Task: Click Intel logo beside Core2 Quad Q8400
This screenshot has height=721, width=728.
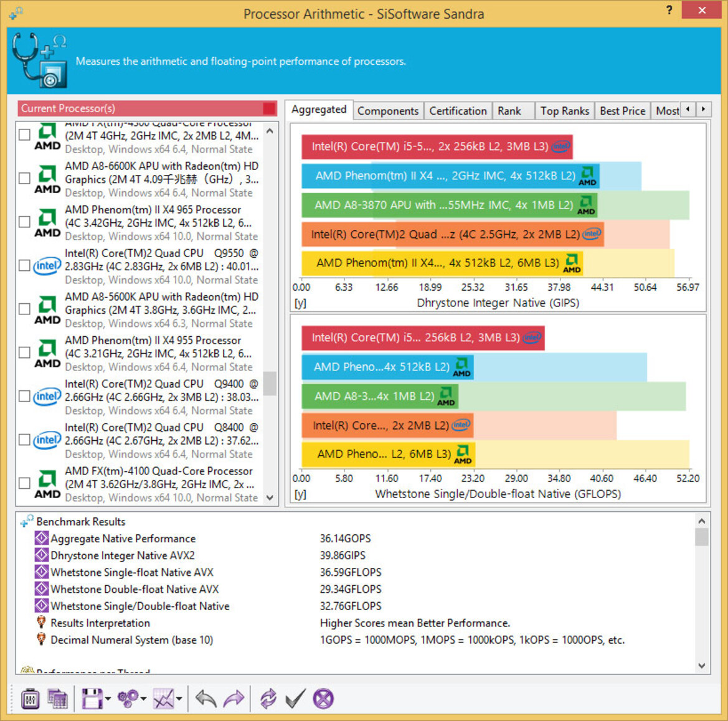Action: click(47, 440)
